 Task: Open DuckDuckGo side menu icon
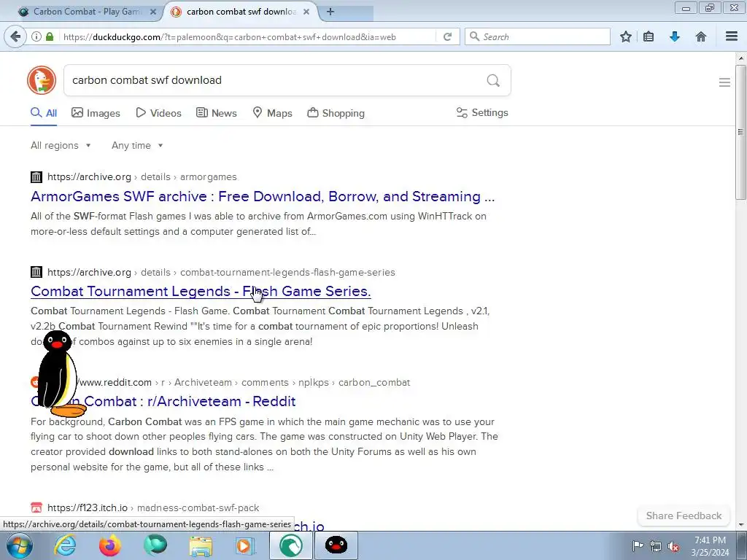coord(724,82)
